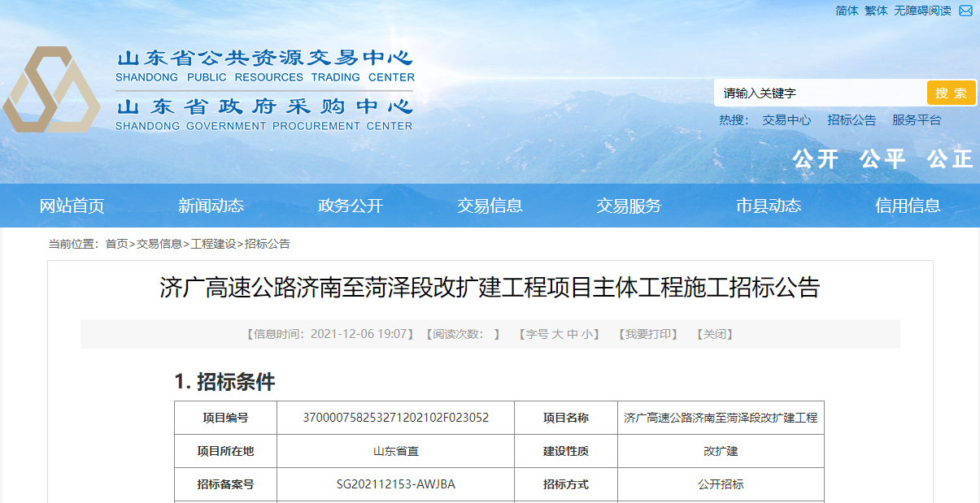Open 无障碍阅读 accessibility reading mode
The height and width of the screenshot is (503, 980).
point(922,11)
